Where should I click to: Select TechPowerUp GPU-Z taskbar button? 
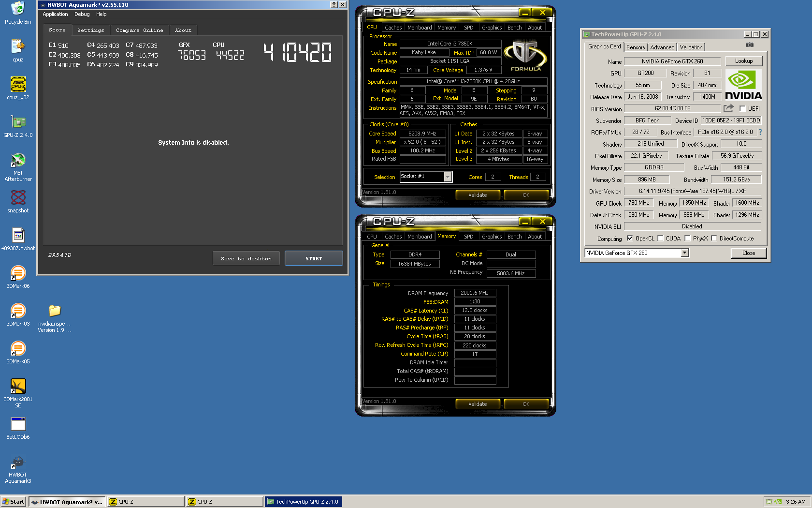tap(304, 502)
